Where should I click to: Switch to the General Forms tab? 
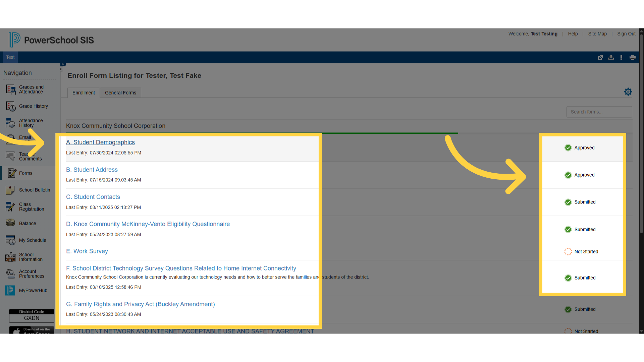[120, 93]
